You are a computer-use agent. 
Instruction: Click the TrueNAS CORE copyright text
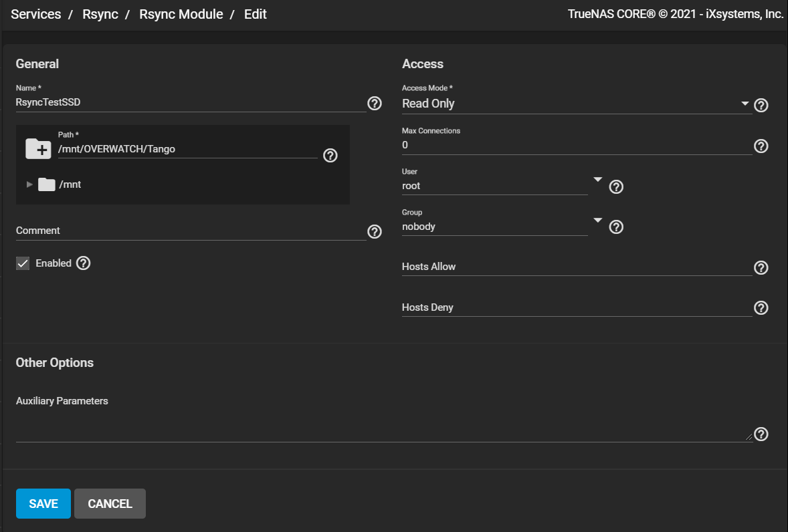(x=676, y=14)
